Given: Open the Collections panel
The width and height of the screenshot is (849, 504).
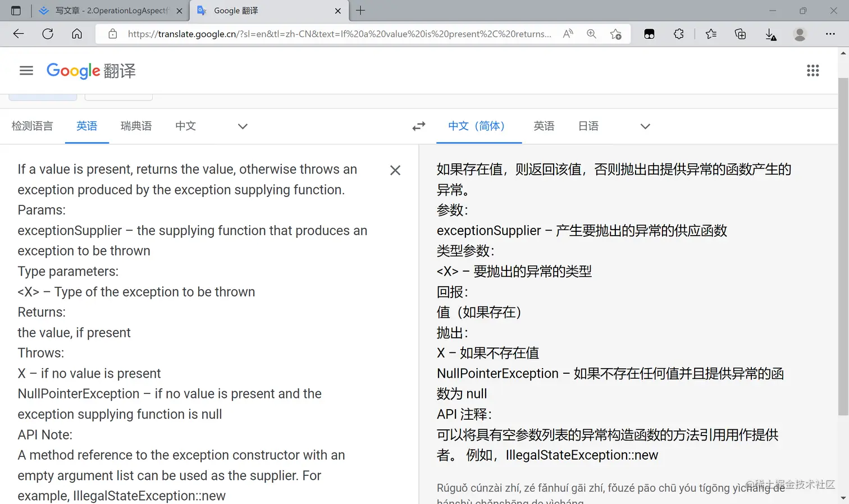Looking at the screenshot, I should click(x=741, y=34).
